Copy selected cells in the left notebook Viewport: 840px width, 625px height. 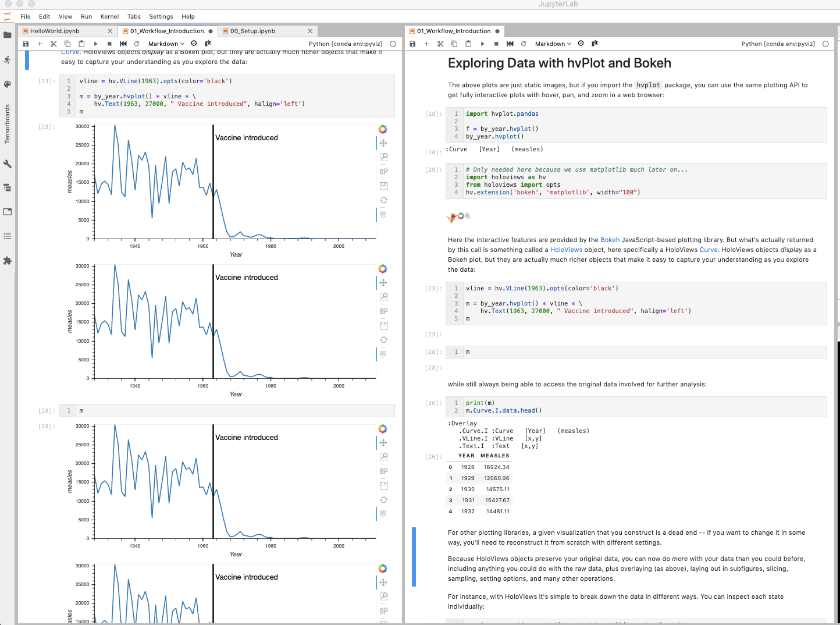pos(67,44)
